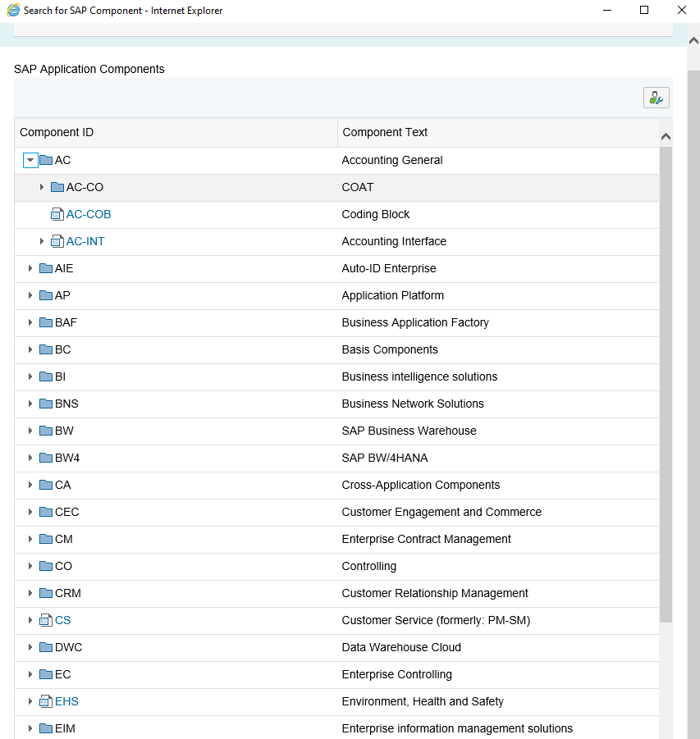This screenshot has width=700, height=739.
Task: Click the EC folder icon
Action: point(46,674)
